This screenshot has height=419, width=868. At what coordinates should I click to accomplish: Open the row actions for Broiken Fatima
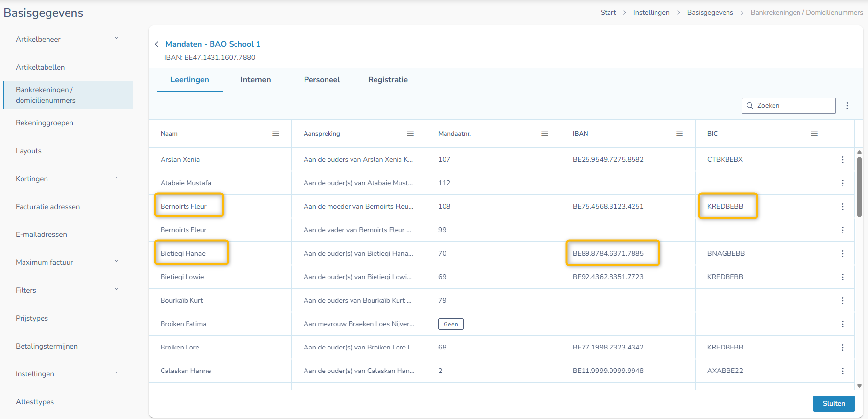pos(843,324)
